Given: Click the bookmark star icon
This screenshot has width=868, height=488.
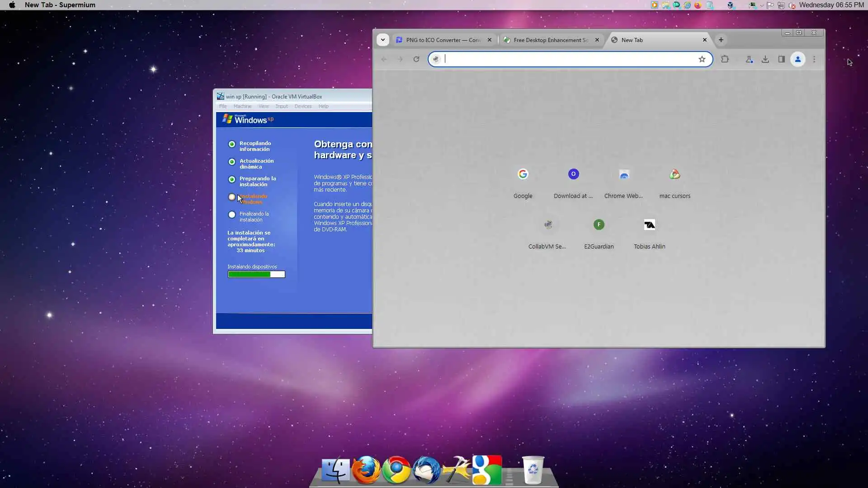Looking at the screenshot, I should (x=702, y=59).
